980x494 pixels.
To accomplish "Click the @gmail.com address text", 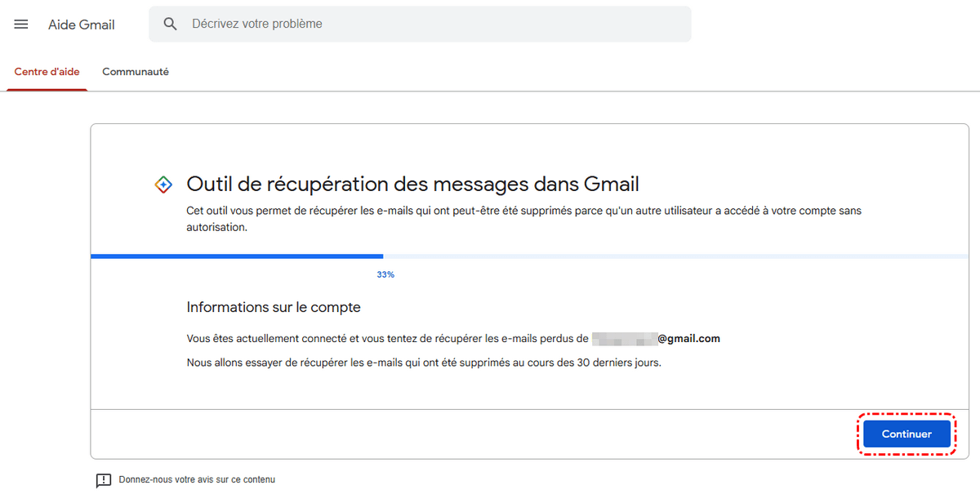I will click(688, 338).
